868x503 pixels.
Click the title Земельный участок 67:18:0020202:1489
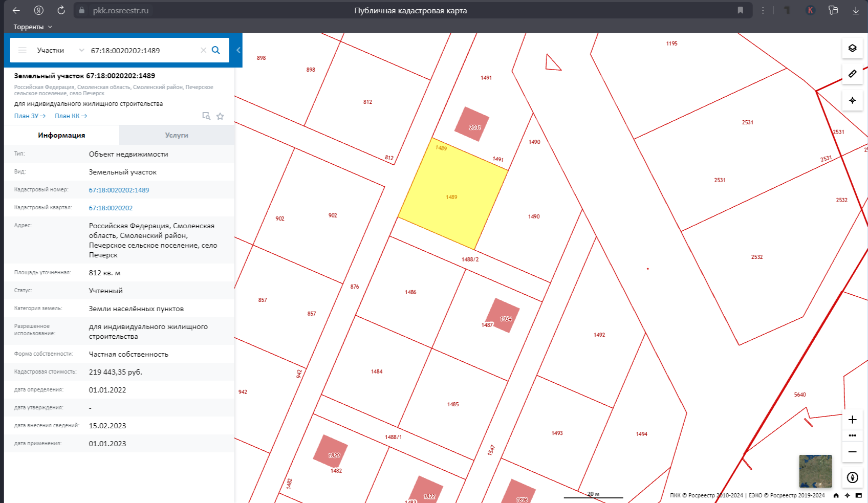click(84, 76)
